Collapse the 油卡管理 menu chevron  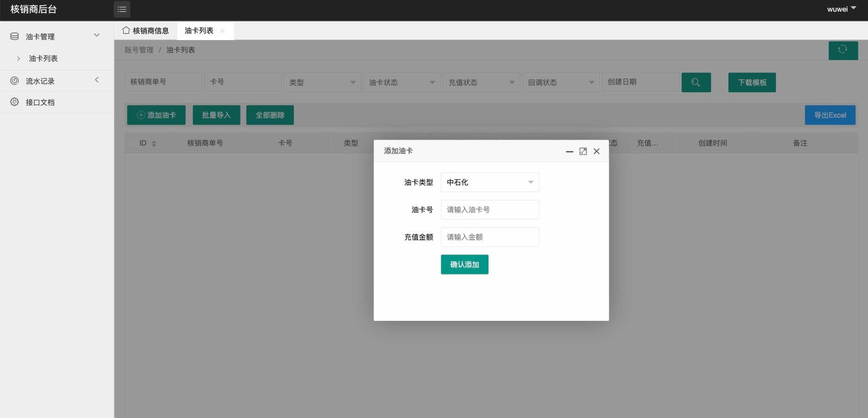click(97, 36)
